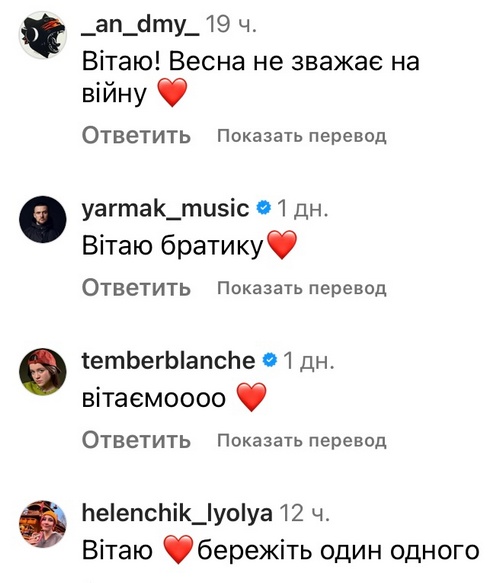Screen dimensions: 500x583
Task: Show translation of the 'Вітаю братику' comment
Action: (x=301, y=289)
